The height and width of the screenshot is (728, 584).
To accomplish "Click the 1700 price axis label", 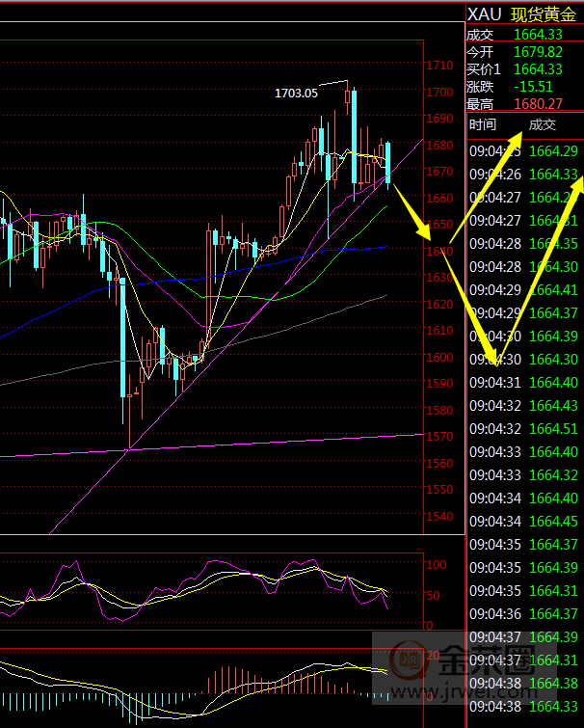I will coord(439,92).
